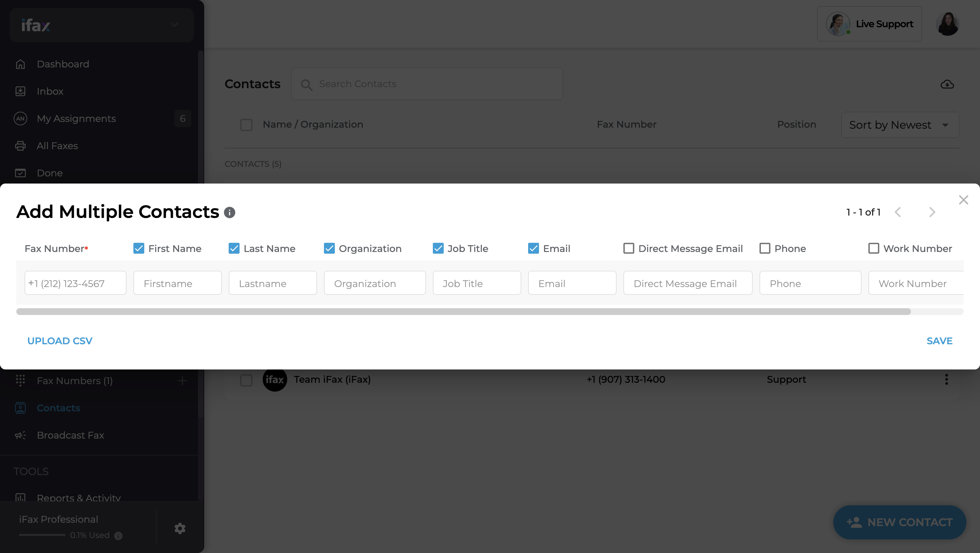
Task: Select Contacts in the sidebar
Action: [x=58, y=408]
